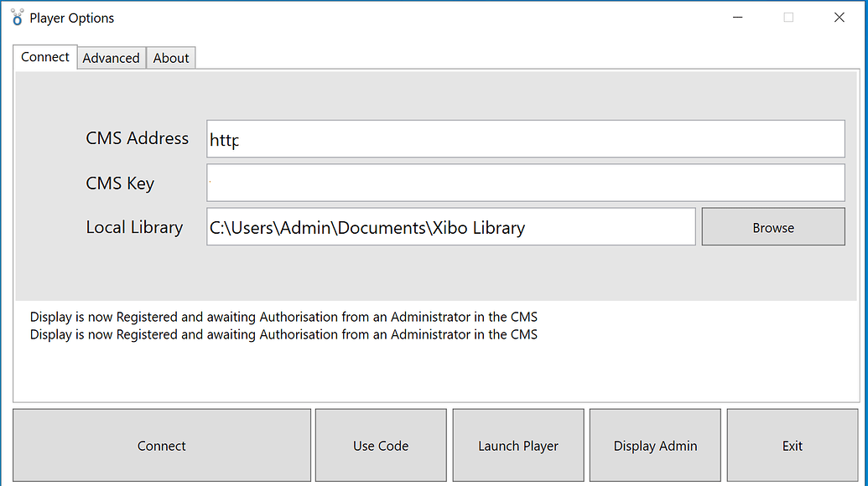
Task: Click the large Connect button
Action: click(x=162, y=445)
